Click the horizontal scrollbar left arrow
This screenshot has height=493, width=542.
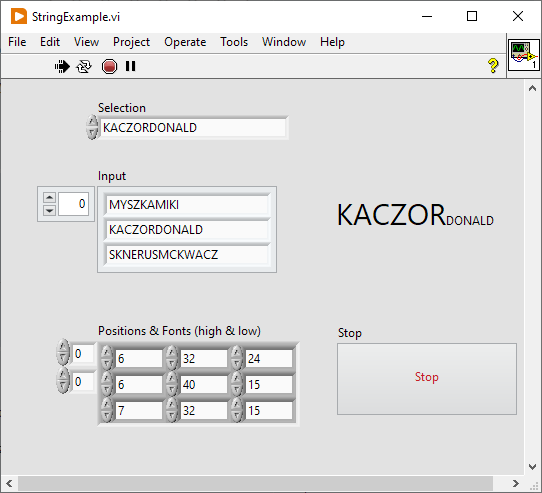pyautogui.click(x=9, y=483)
